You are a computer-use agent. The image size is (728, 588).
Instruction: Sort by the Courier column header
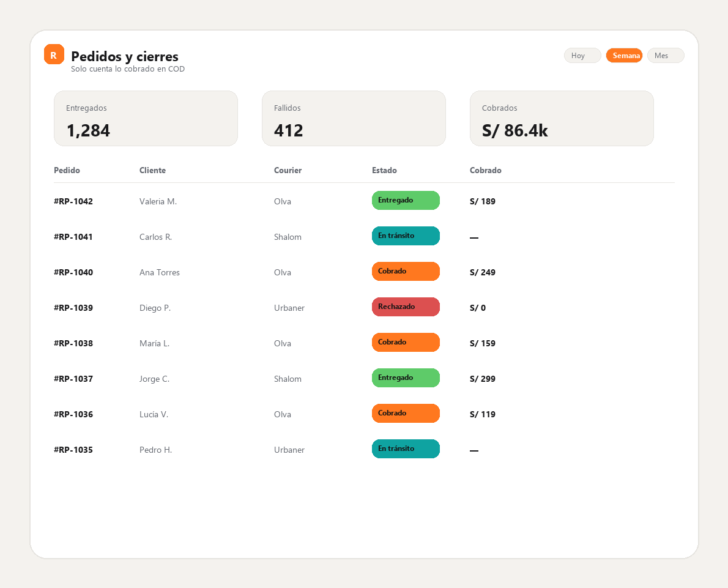(x=288, y=171)
